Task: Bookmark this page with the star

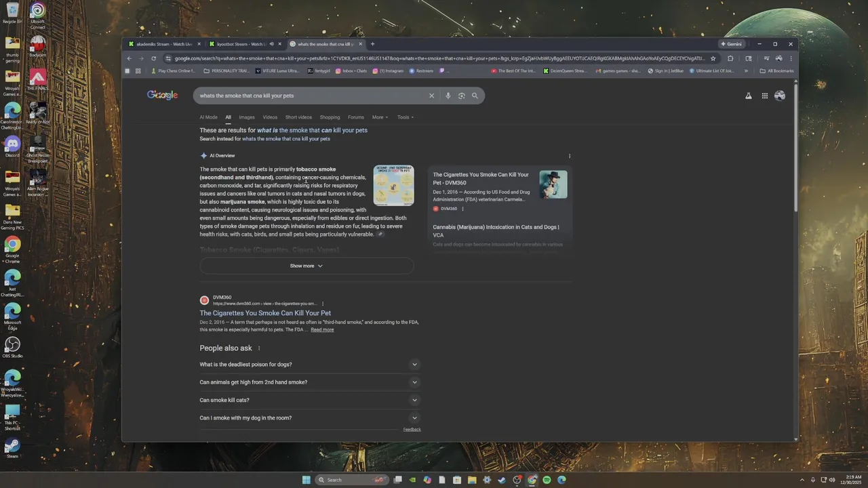Action: pyautogui.click(x=713, y=58)
